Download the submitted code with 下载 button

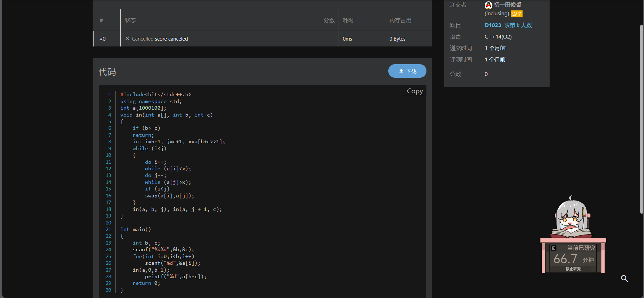[407, 71]
